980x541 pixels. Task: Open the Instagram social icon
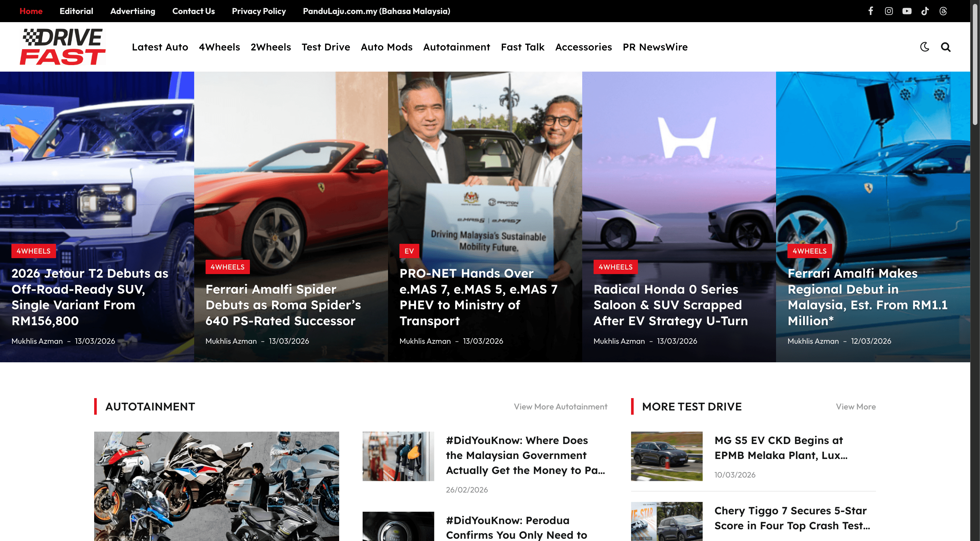pyautogui.click(x=889, y=11)
